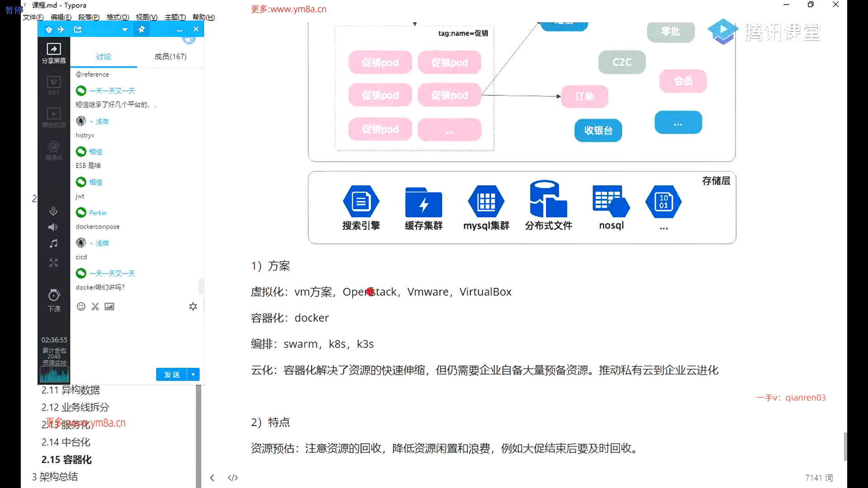Expand the dropdown triangle in classroom title bar
The image size is (868, 488).
pyautogui.click(x=125, y=30)
